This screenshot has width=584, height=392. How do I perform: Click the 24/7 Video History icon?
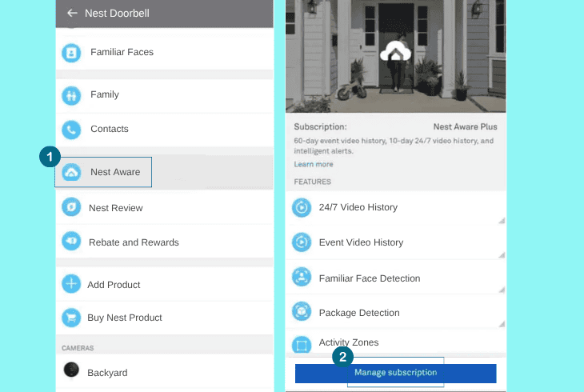tap(302, 207)
